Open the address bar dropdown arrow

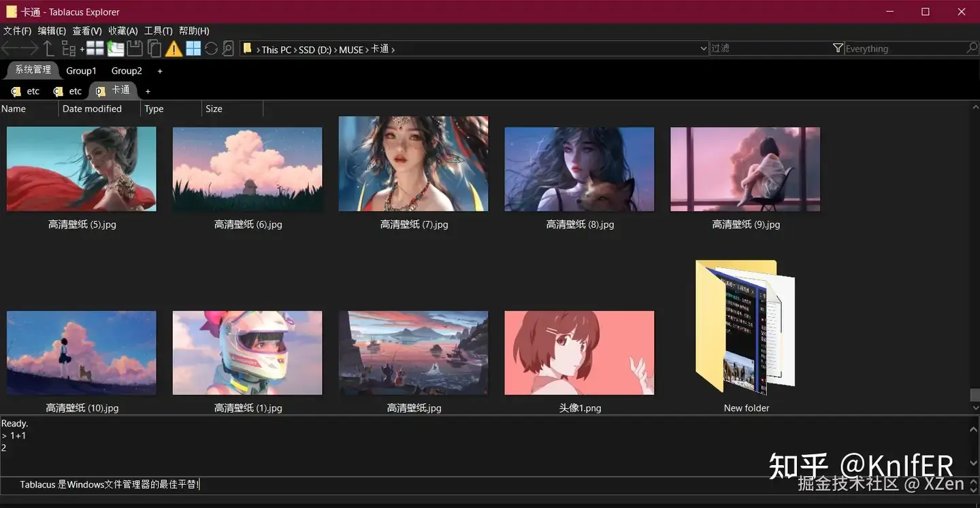pos(704,48)
